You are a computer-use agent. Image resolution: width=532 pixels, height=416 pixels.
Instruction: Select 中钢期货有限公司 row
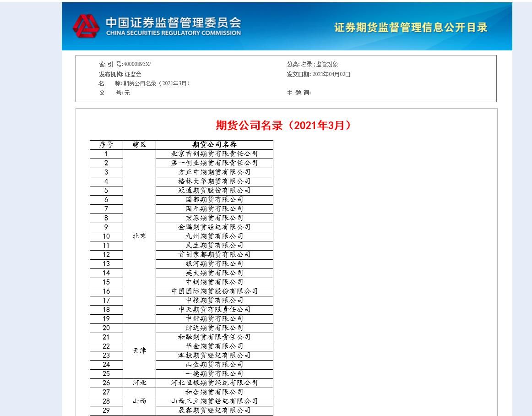point(214,282)
